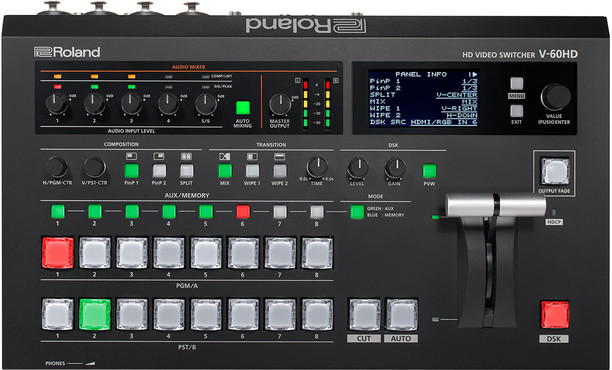Select AUX/MEMORY button 3
This screenshot has height=370, width=612.
(132, 212)
